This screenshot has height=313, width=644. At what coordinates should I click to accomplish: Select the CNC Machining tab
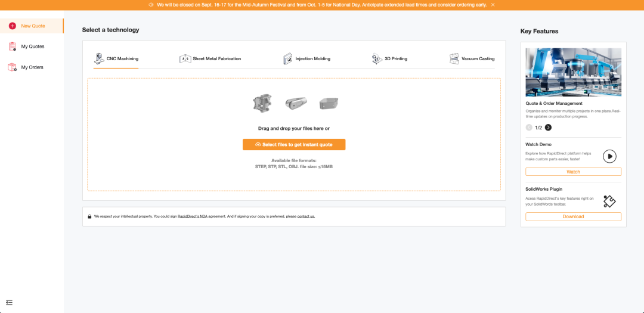coord(116,59)
